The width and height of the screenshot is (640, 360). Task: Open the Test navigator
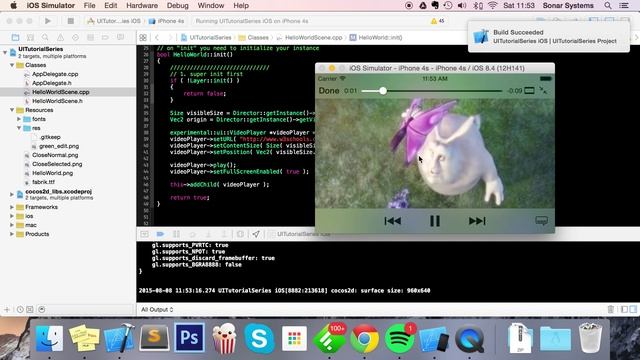(76, 38)
